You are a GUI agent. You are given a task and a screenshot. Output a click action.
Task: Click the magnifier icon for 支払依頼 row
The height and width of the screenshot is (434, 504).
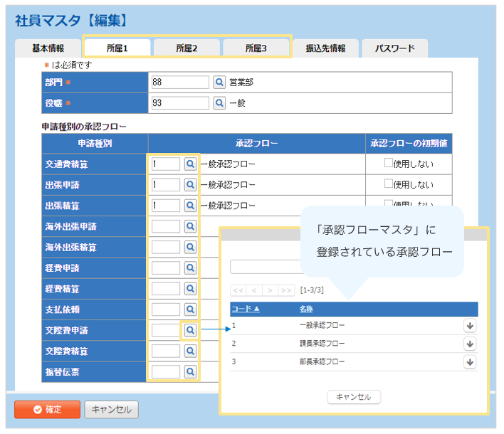point(190,309)
